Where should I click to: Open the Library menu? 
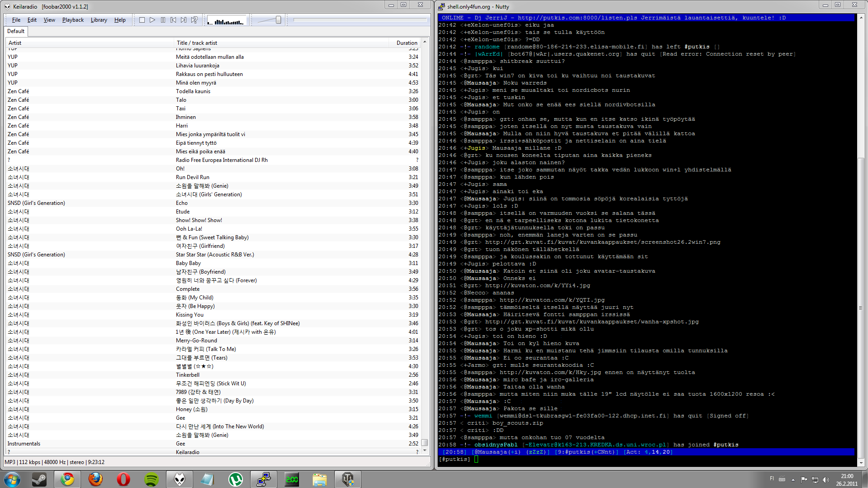click(99, 20)
